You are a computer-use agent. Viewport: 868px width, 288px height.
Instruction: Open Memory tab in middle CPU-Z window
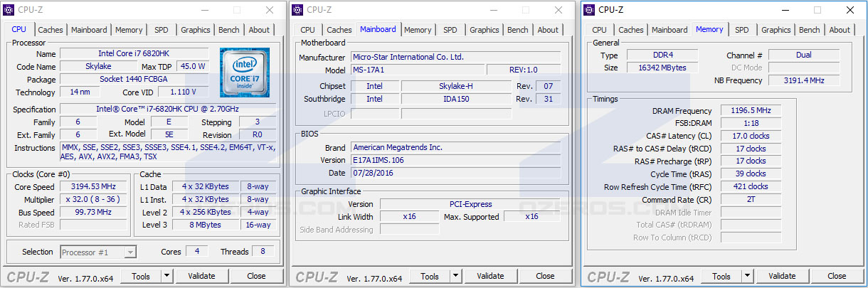tap(418, 30)
